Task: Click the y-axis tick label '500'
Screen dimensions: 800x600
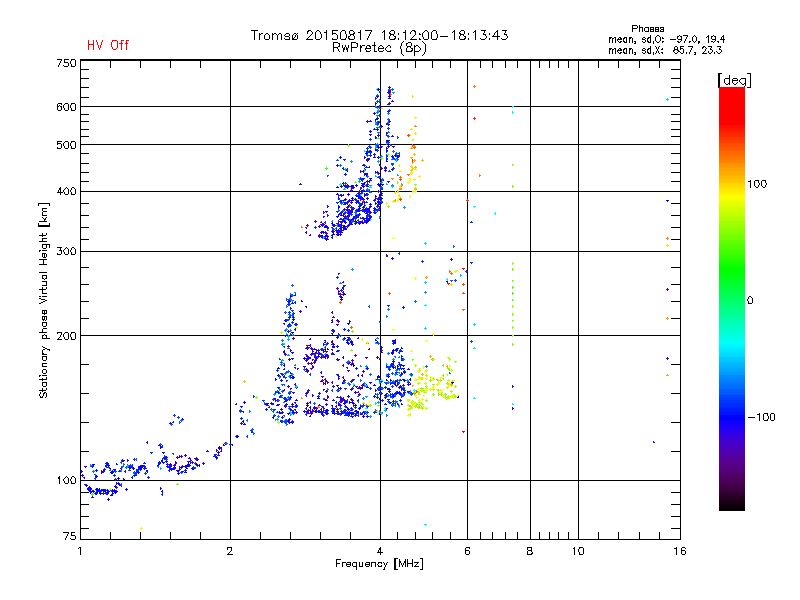Action: pyautogui.click(x=66, y=145)
